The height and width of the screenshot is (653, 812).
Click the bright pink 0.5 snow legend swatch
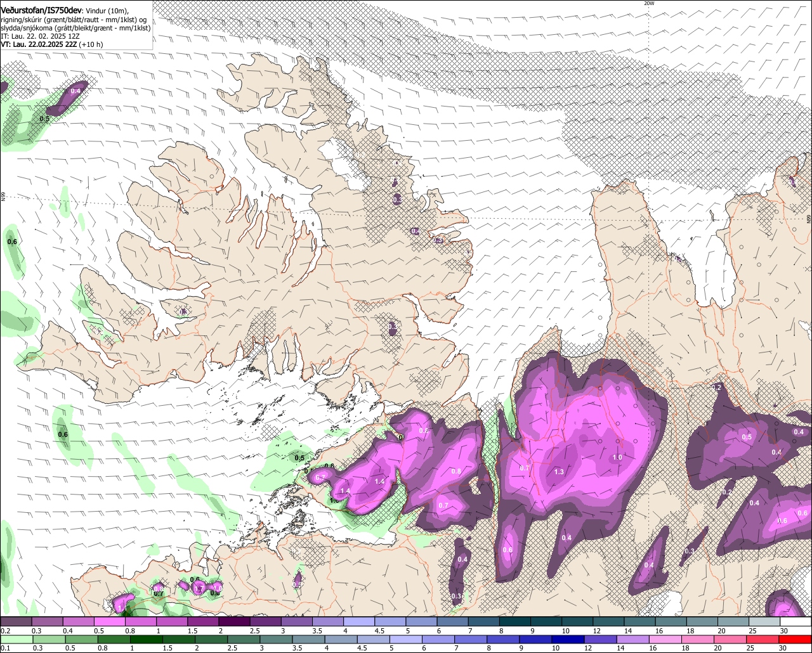click(x=109, y=622)
